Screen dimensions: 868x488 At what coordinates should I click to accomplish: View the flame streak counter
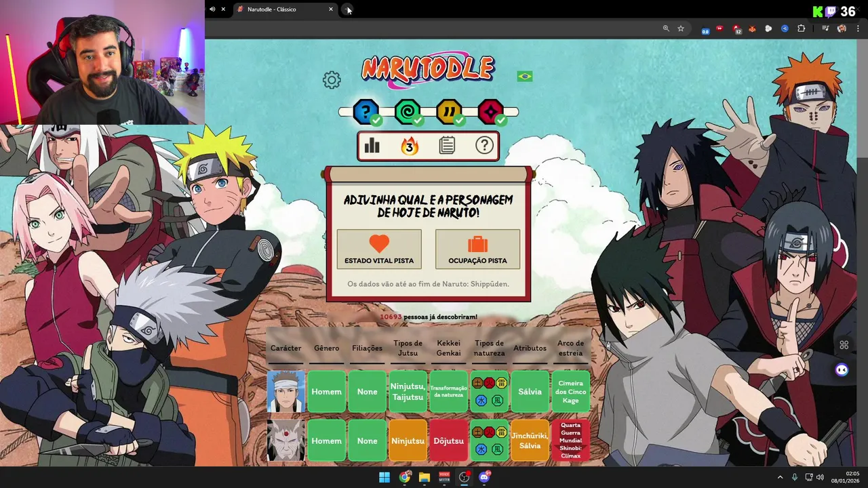pyautogui.click(x=410, y=146)
